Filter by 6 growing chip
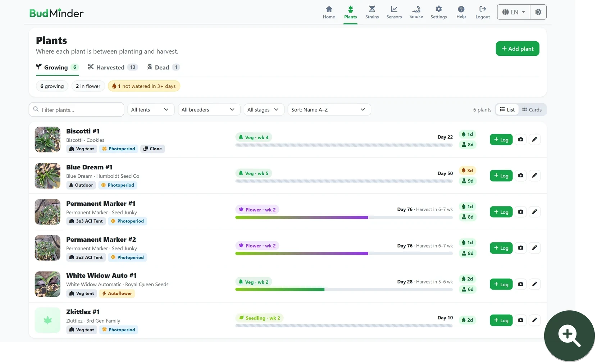The height and width of the screenshot is (364, 597). [52, 86]
